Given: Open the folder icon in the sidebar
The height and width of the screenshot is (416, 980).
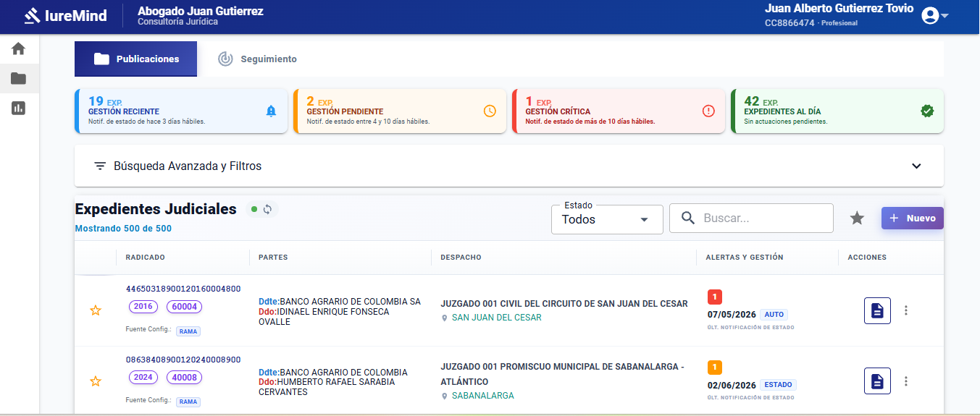Looking at the screenshot, I should [x=19, y=78].
